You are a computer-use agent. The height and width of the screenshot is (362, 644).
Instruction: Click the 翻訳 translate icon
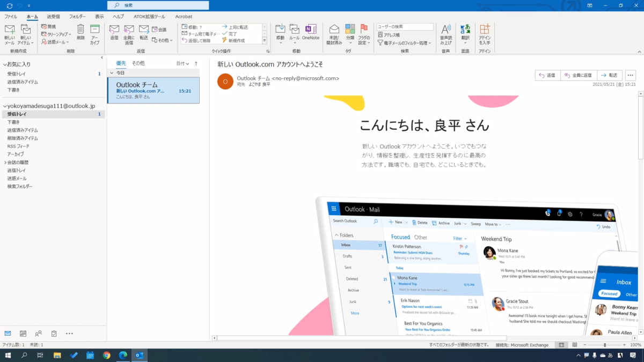coord(465,34)
